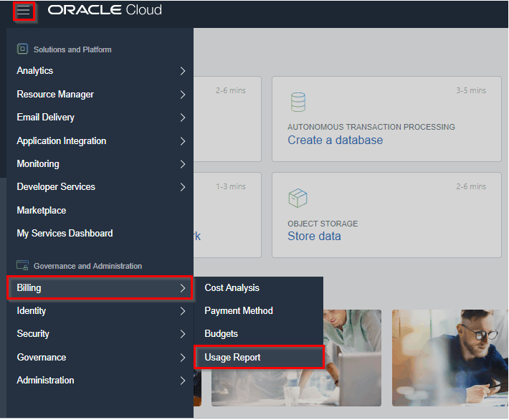Screen dimensions: 509x420
Task: Open Budgets from the Billing submenu
Action: [258, 334]
